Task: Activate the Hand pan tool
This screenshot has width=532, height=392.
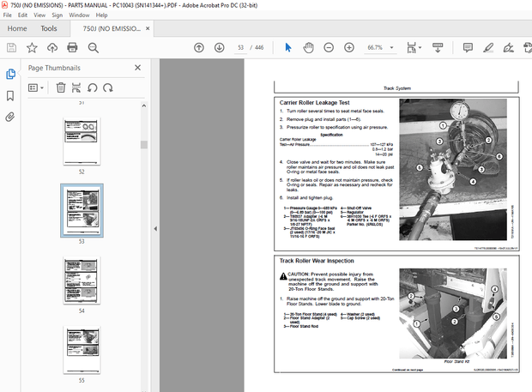Action: click(308, 48)
